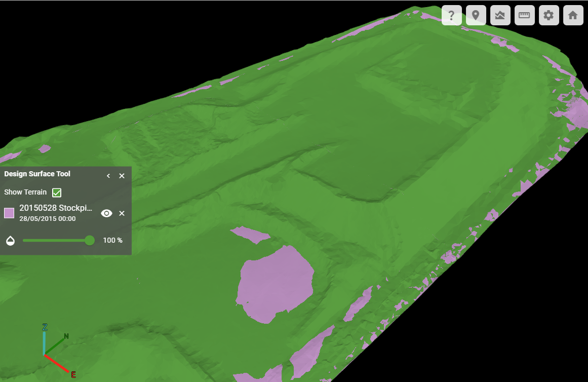This screenshot has height=382, width=588.
Task: Remove the 20150528 Stockpile surface entry
Action: 122,213
